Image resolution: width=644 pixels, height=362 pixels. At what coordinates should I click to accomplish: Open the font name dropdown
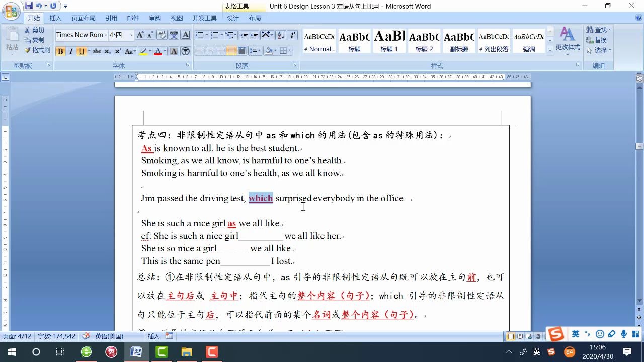click(x=106, y=35)
